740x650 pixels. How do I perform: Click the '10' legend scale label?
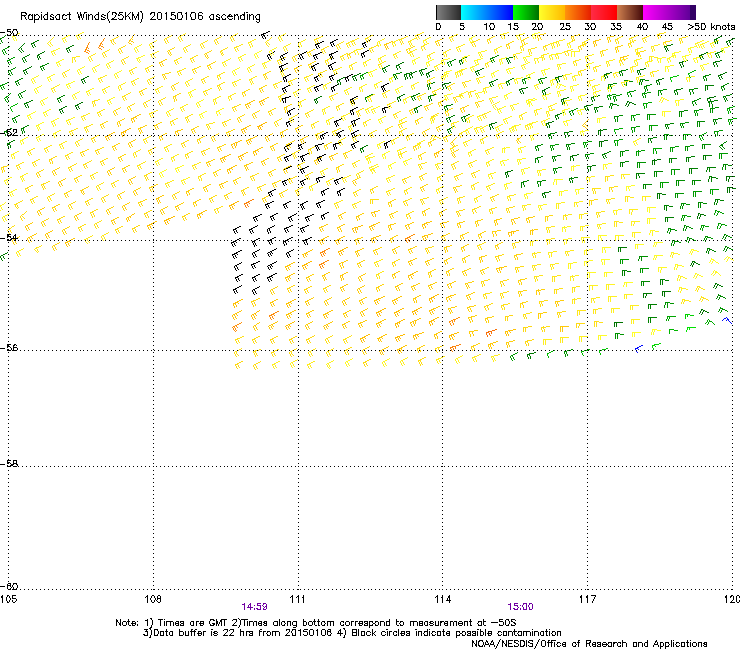[x=489, y=27]
